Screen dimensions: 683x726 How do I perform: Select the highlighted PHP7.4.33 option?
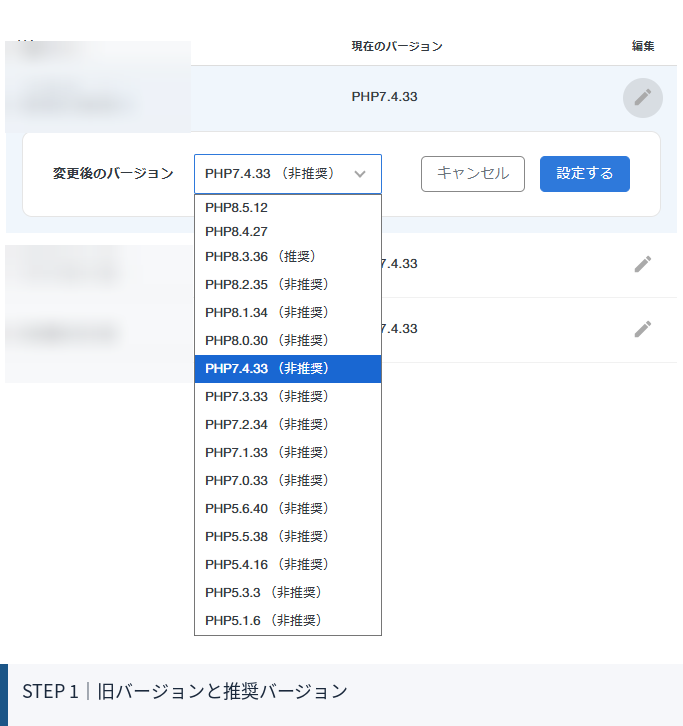point(288,369)
